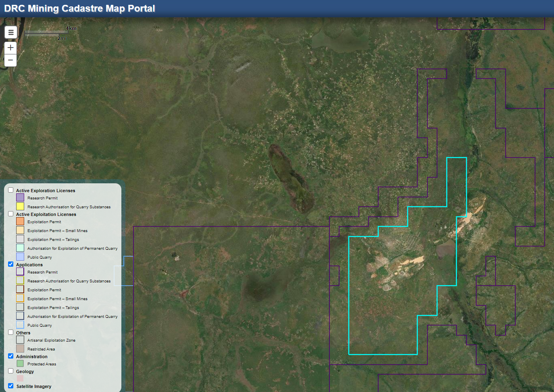The height and width of the screenshot is (392, 554).
Task: Check the Geology layer box
Action: (x=11, y=371)
